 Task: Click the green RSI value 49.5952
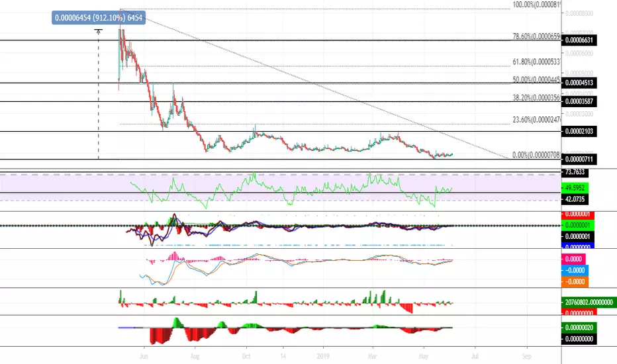(575, 188)
